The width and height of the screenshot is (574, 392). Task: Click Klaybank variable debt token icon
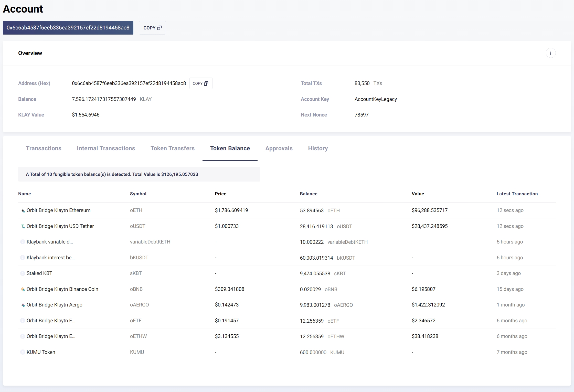23,242
